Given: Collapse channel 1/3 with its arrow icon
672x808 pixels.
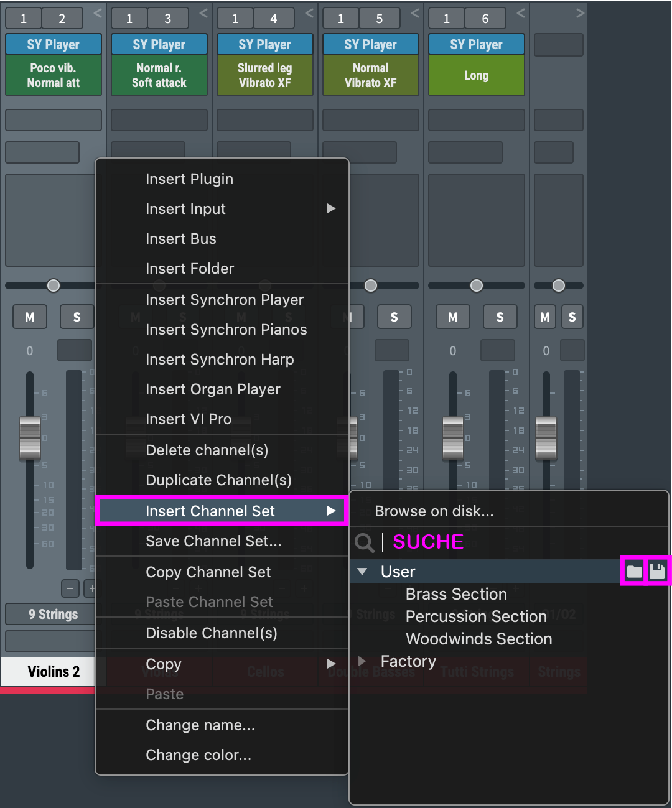Looking at the screenshot, I should [x=203, y=13].
